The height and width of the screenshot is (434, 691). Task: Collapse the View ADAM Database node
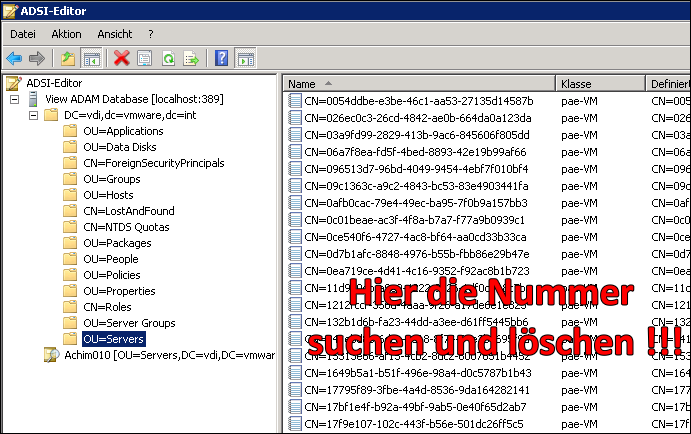pyautogui.click(x=14, y=99)
